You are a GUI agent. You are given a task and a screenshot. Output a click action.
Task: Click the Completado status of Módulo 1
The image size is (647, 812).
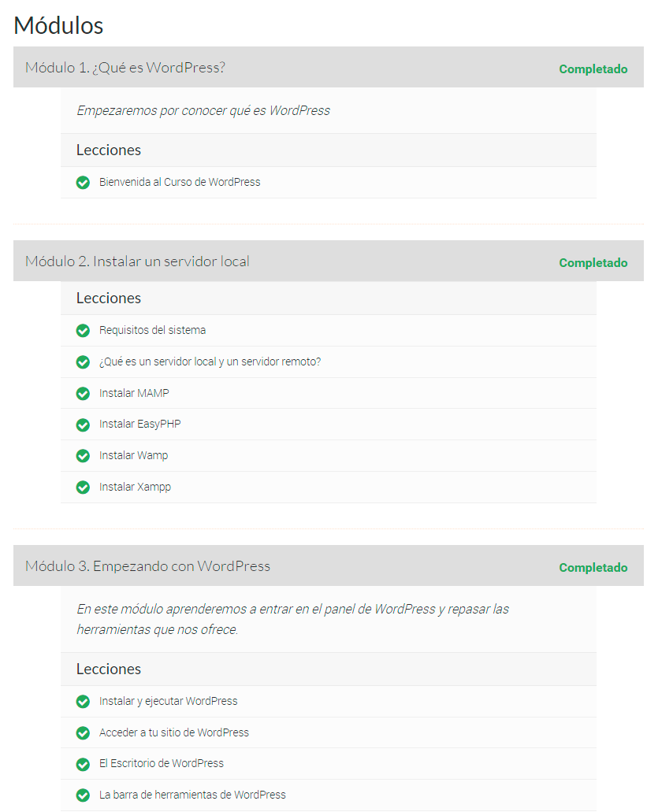[593, 69]
